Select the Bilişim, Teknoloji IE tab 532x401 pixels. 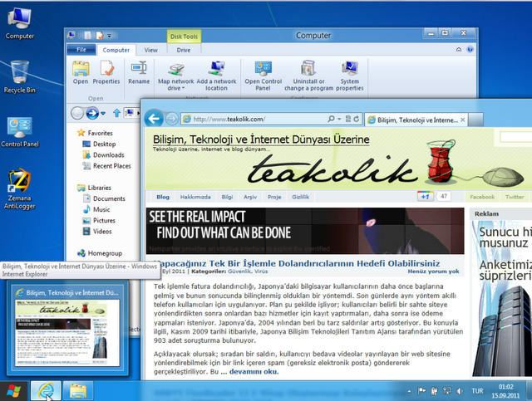tap(414, 120)
